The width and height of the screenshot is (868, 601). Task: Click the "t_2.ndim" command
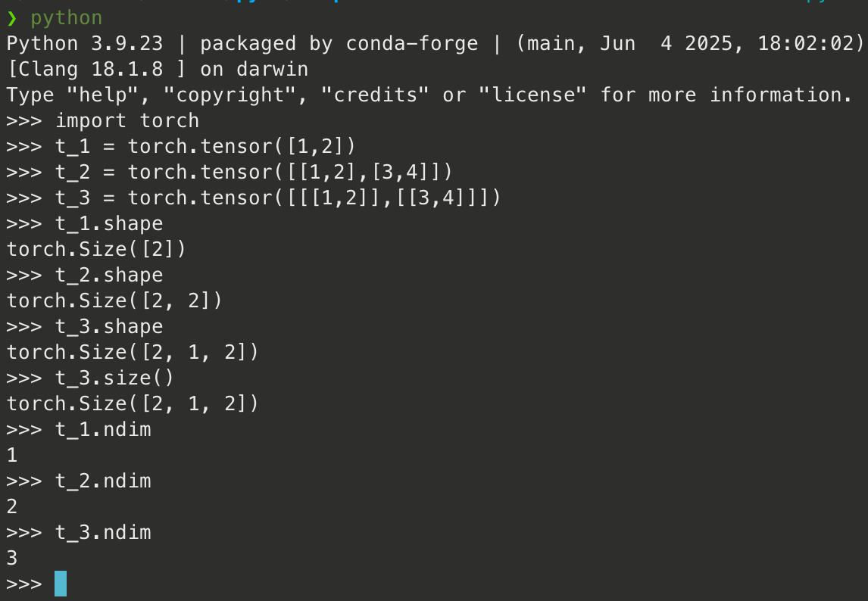103,481
